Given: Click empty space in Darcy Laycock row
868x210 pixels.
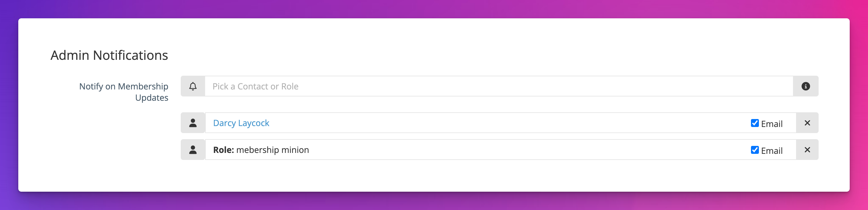Looking at the screenshot, I should click(505, 123).
